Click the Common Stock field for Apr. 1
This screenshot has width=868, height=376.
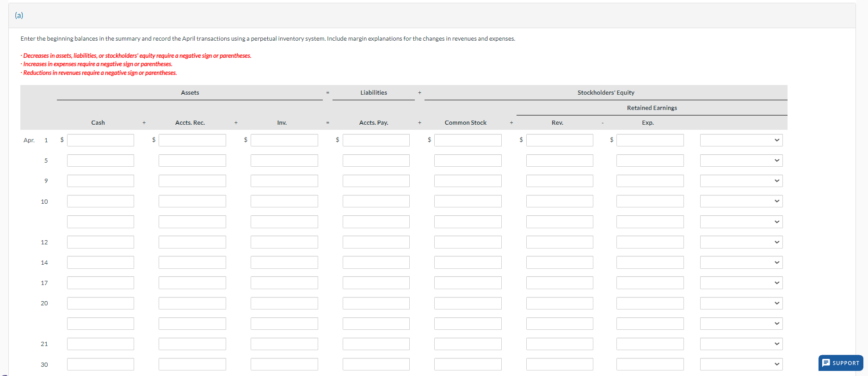pyautogui.click(x=468, y=140)
